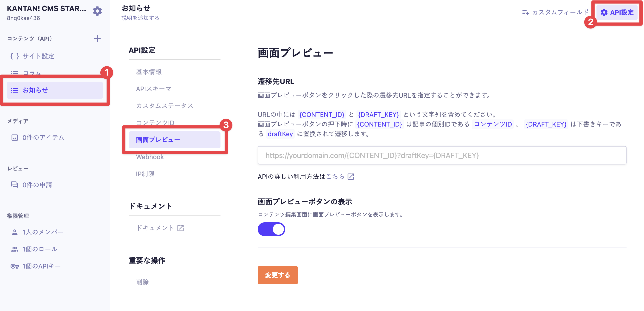Viewport: 644px width, 311px height.
Task: Click the service settings gear icon
Action: click(x=97, y=11)
